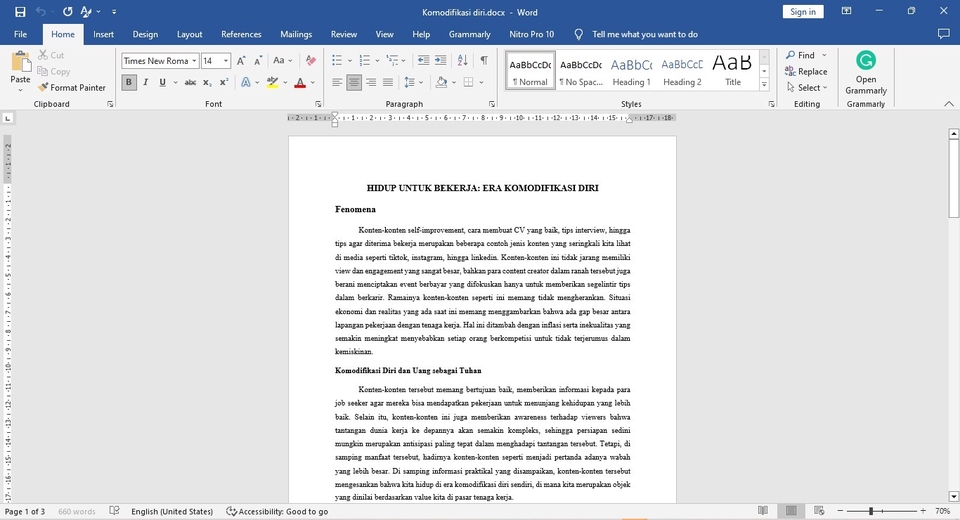This screenshot has height=520, width=960.
Task: Apply the No Spacing style
Action: click(581, 72)
